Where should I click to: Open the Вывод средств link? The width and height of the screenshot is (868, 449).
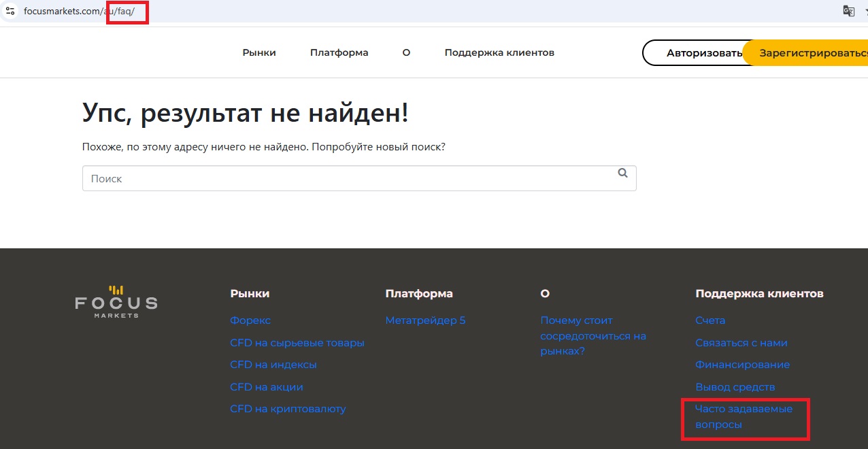point(735,387)
